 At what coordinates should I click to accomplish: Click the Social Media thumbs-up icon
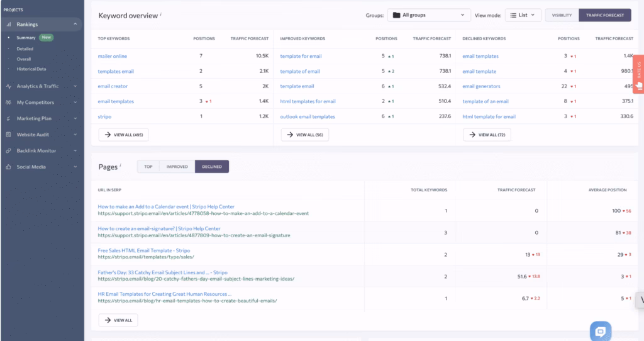[9, 167]
